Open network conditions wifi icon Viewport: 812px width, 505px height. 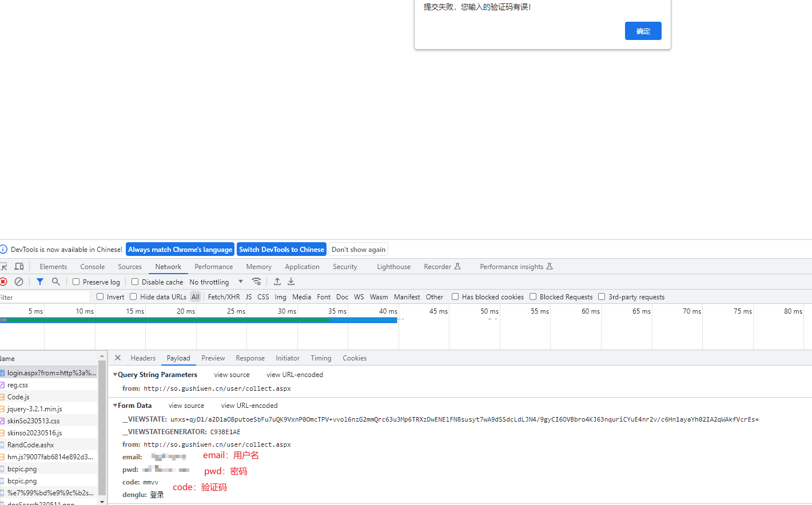(x=256, y=282)
